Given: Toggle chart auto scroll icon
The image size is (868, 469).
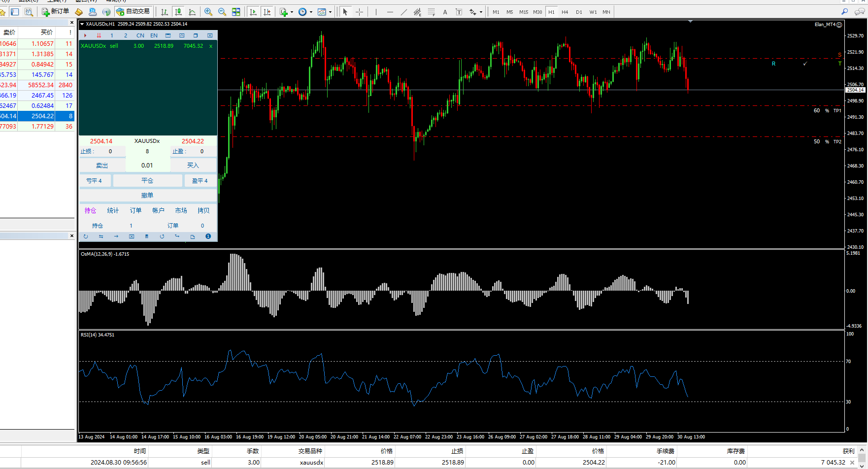Looking at the screenshot, I should click(x=253, y=12).
